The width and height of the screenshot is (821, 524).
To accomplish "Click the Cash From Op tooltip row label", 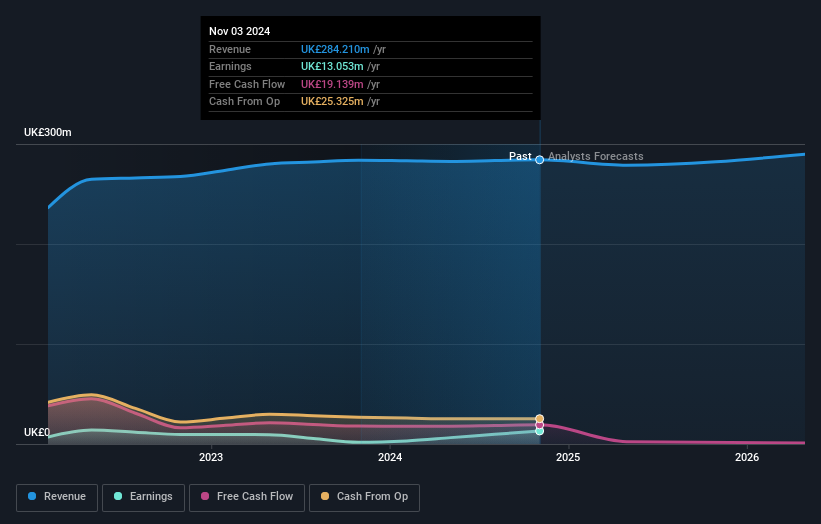I will click(245, 102).
